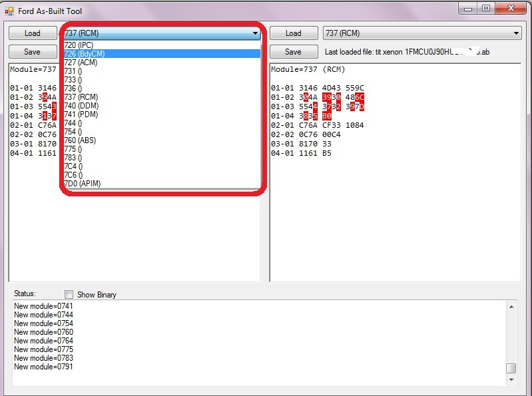Choose module 744 () in the dropdown
The height and width of the screenshot is (396, 532).
pyautogui.click(x=162, y=123)
